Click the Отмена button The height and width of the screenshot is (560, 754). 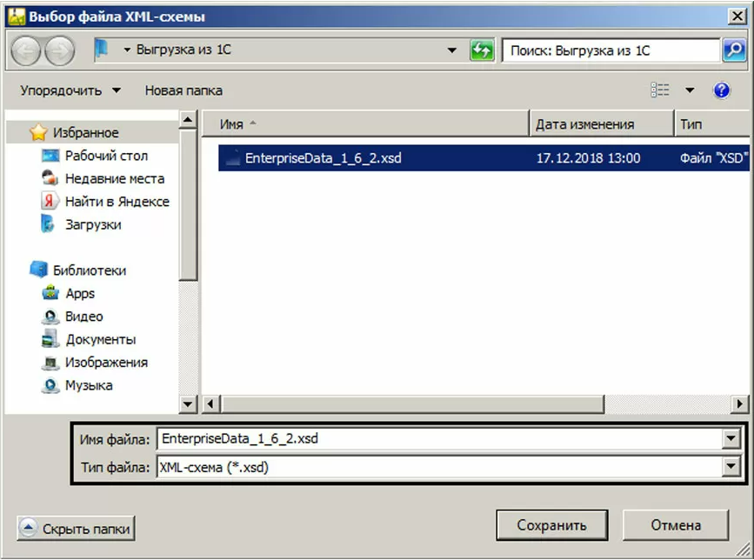(676, 525)
